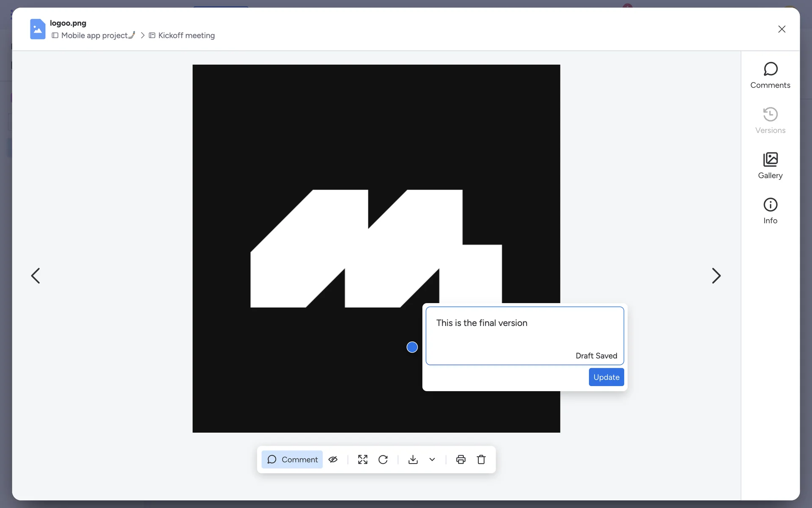This screenshot has width=812, height=508.
Task: Go to next file arrow
Action: pos(716,276)
